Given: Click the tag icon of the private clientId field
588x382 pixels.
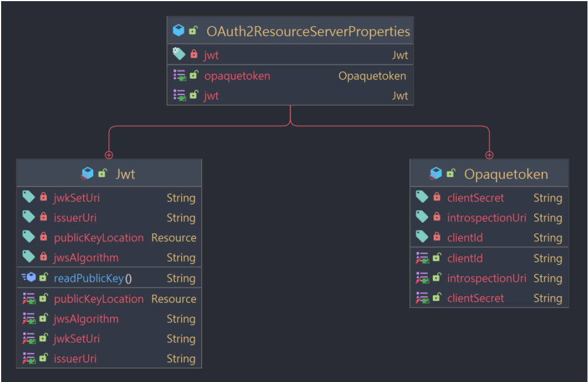Looking at the screenshot, I should [422, 236].
